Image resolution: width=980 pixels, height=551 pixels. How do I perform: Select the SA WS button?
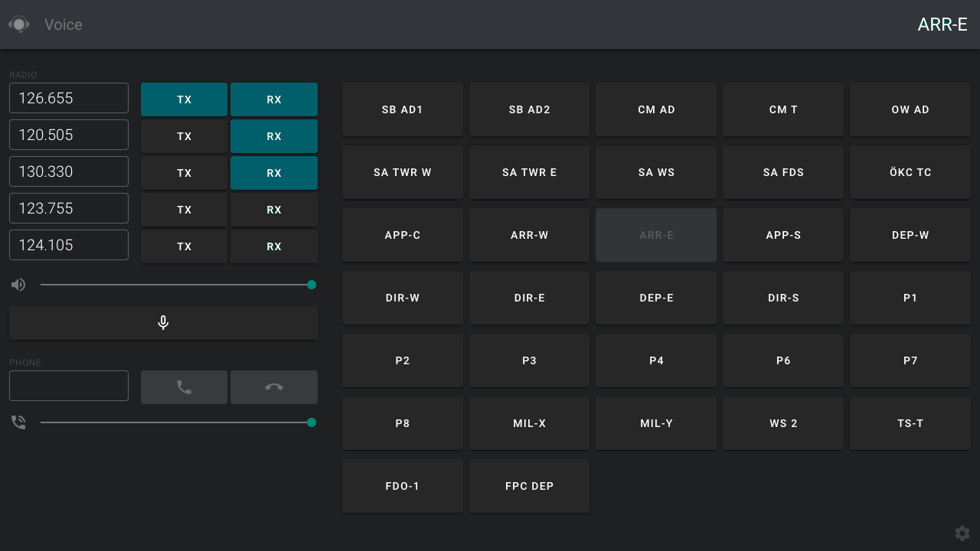[x=656, y=172]
